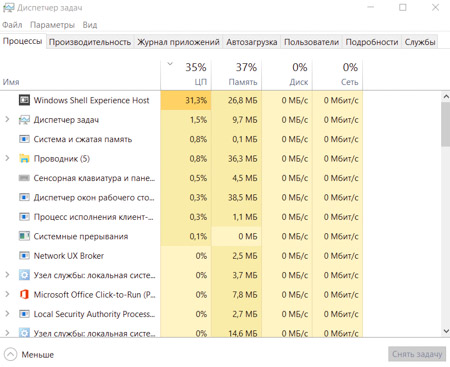
Task: Sort by the Память 37% column header
Action: click(237, 75)
